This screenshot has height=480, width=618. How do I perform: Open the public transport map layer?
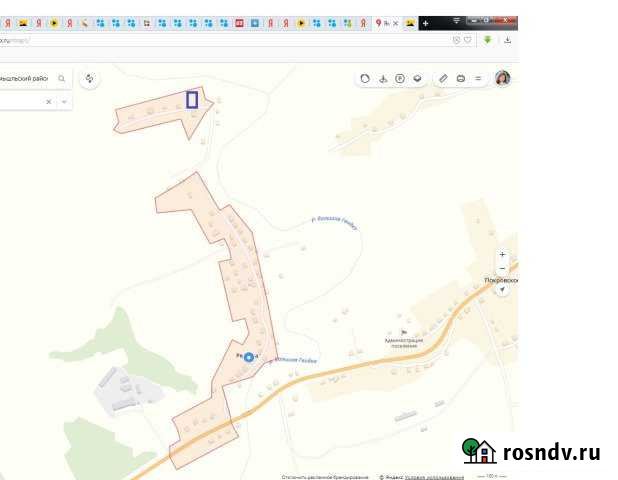click(x=383, y=78)
